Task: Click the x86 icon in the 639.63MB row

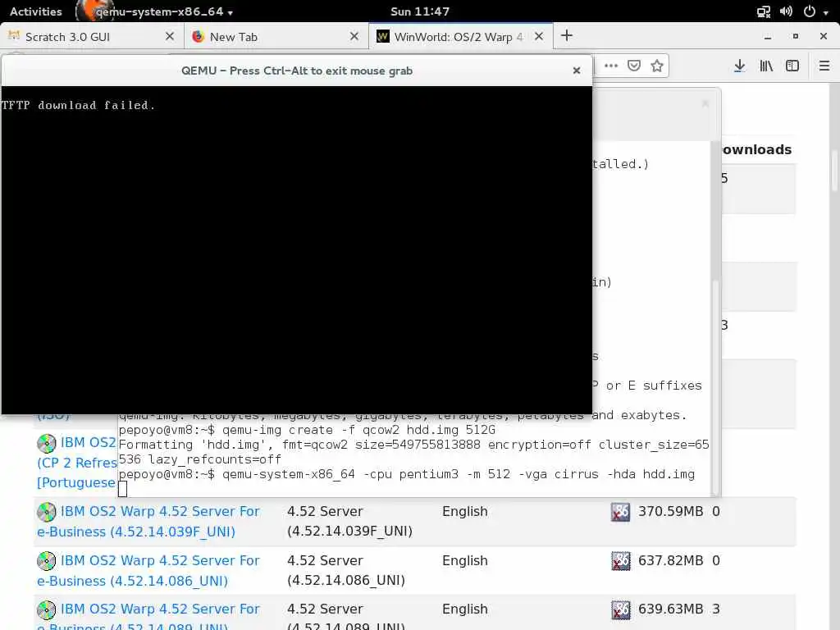Action: point(620,609)
